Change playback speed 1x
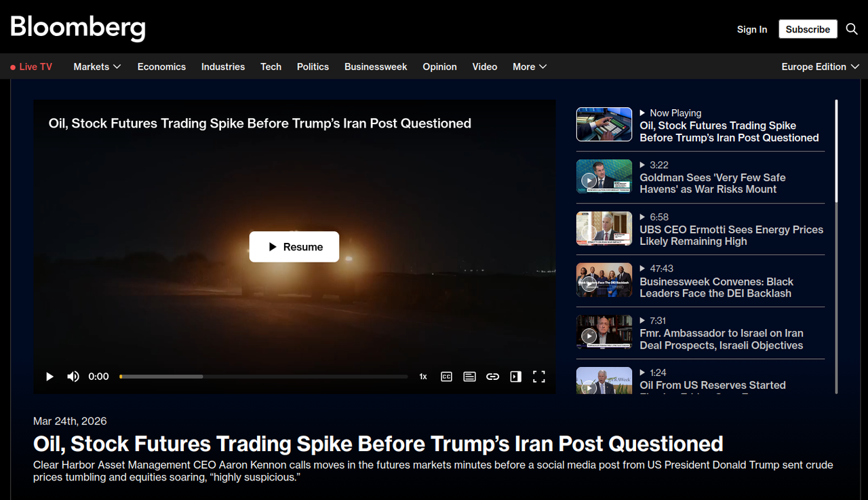This screenshot has width=868, height=500. (x=423, y=377)
